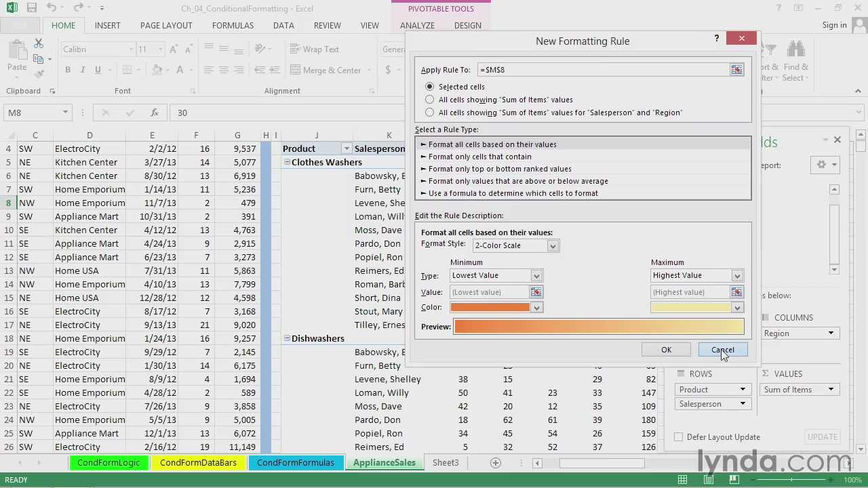Open the Product field dropdown in ROWS
This screenshot has width=868, height=488.
click(x=743, y=390)
